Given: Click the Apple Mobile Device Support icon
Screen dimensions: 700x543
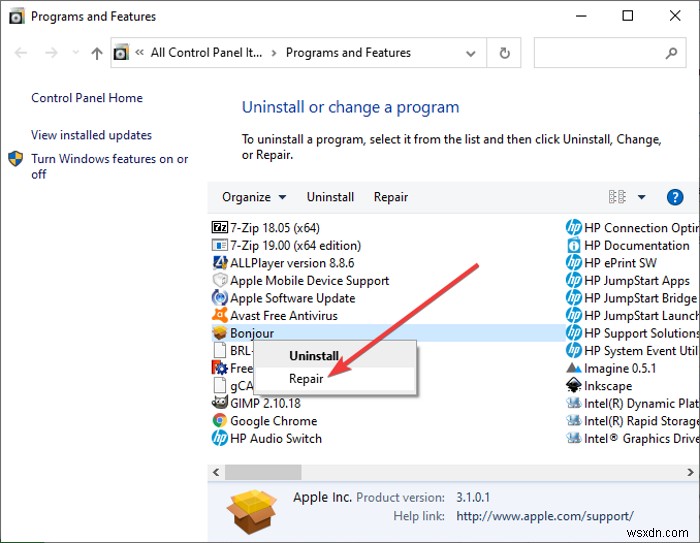Looking at the screenshot, I should (219, 280).
